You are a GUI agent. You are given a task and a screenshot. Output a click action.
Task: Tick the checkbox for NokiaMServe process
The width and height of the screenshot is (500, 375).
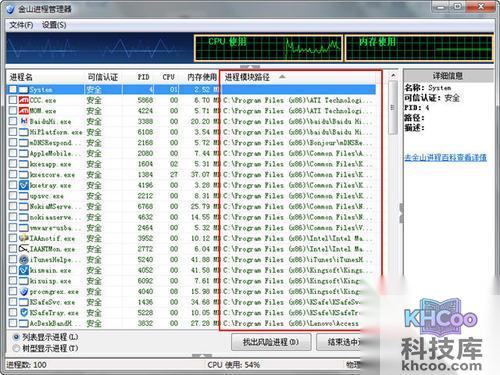(13, 206)
